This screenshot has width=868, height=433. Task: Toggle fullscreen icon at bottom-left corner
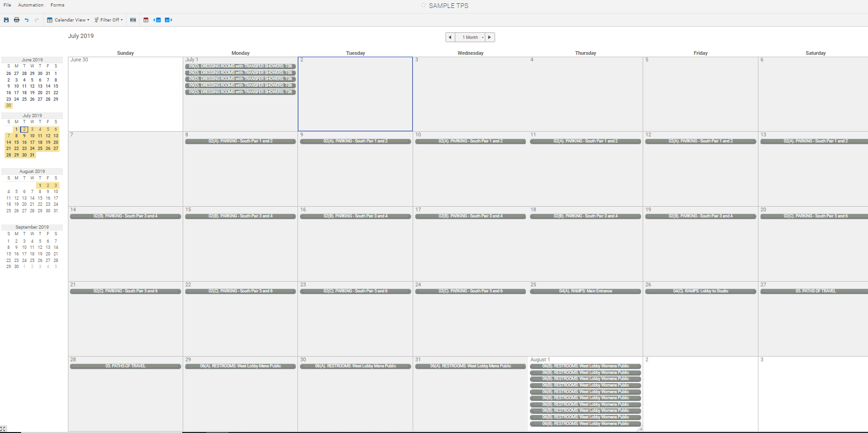point(3,429)
